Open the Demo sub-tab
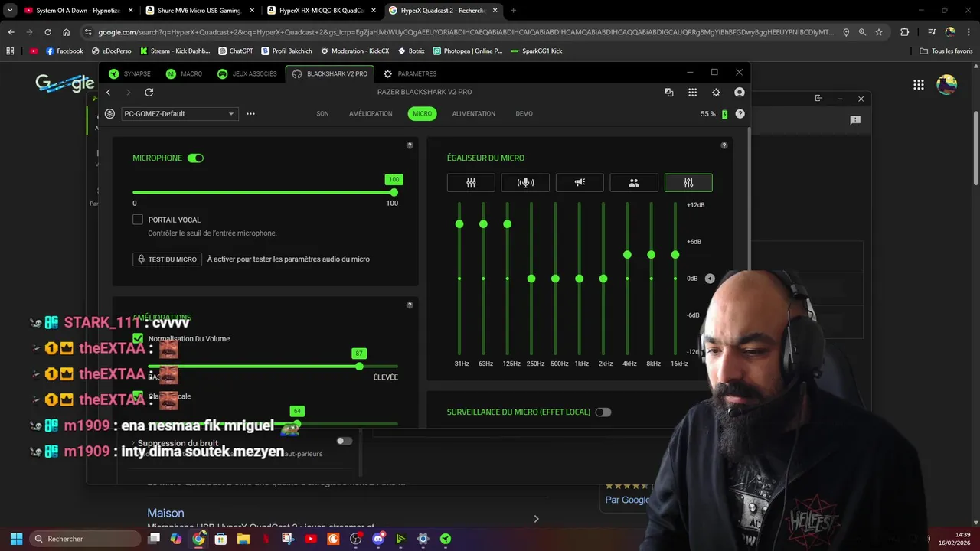This screenshot has width=980, height=551. (x=524, y=114)
